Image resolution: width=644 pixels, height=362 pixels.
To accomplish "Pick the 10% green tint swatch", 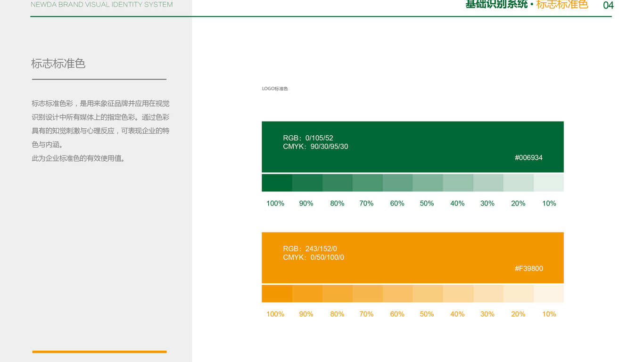I will pyautogui.click(x=549, y=183).
